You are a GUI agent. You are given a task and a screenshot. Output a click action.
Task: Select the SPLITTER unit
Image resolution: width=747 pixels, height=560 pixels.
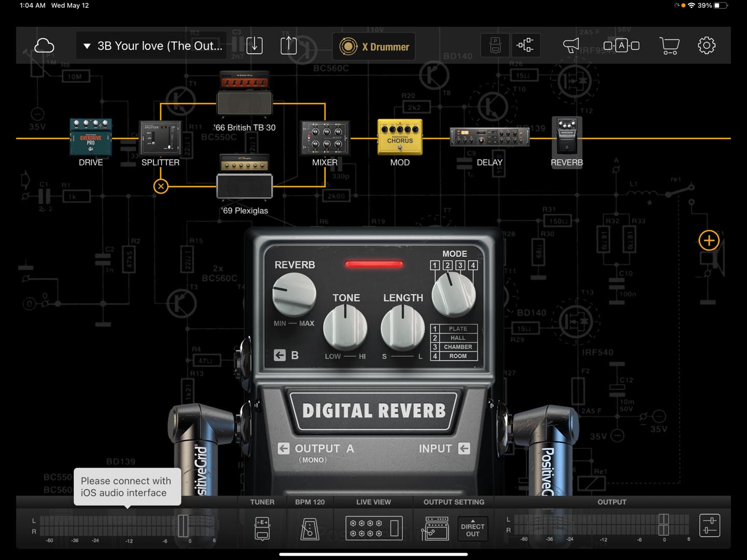pos(160,138)
